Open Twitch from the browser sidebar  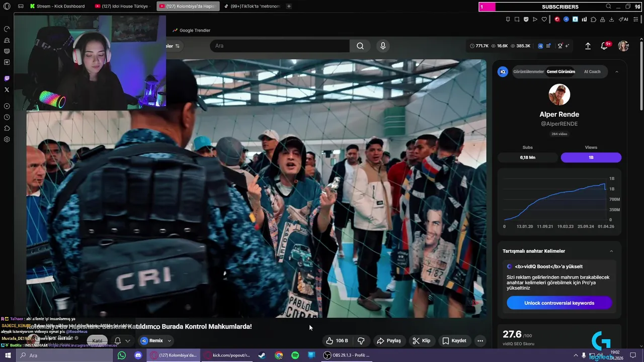pyautogui.click(x=7, y=78)
